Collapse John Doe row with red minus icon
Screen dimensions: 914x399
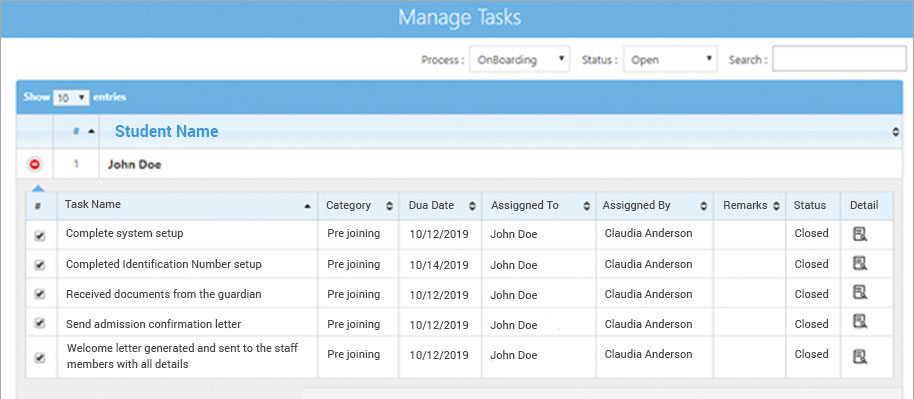(34, 165)
